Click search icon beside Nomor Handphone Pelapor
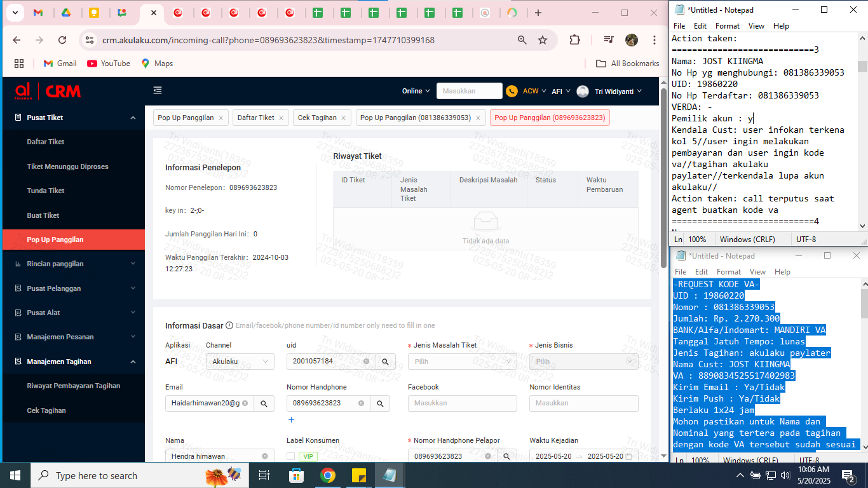This screenshot has width=868, height=488. click(x=507, y=456)
